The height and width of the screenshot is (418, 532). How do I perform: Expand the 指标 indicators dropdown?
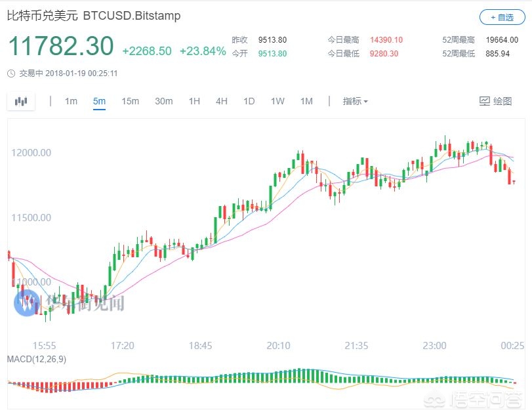(x=355, y=101)
